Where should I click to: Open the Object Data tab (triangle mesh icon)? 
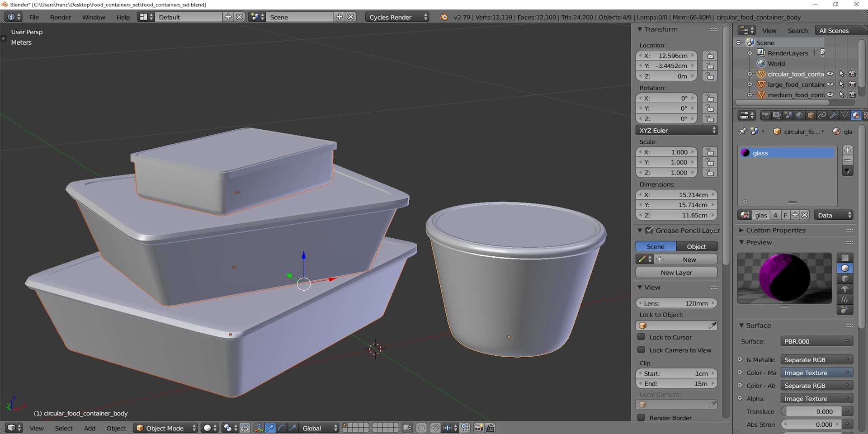844,115
